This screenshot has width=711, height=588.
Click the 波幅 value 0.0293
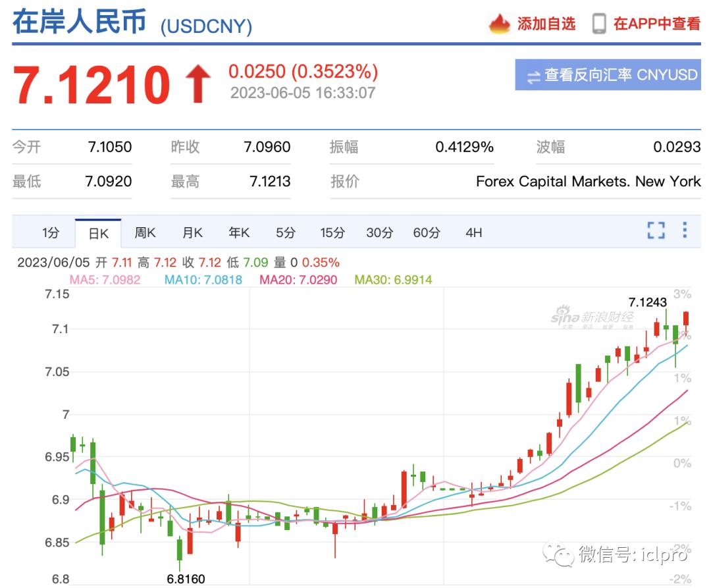[x=677, y=147]
